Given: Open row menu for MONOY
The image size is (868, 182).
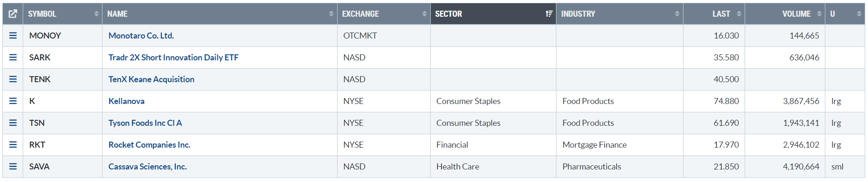Looking at the screenshot, I should pyautogui.click(x=13, y=36).
